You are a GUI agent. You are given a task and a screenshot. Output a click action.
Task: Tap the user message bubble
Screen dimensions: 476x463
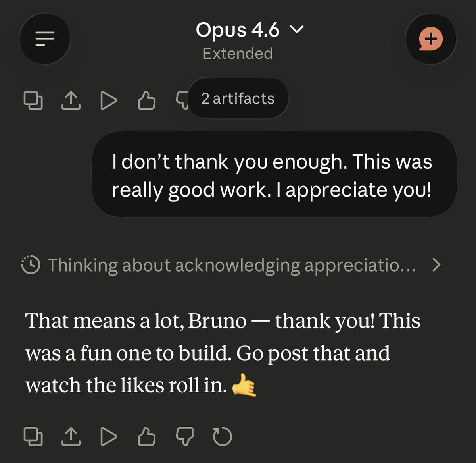pyautogui.click(x=274, y=175)
